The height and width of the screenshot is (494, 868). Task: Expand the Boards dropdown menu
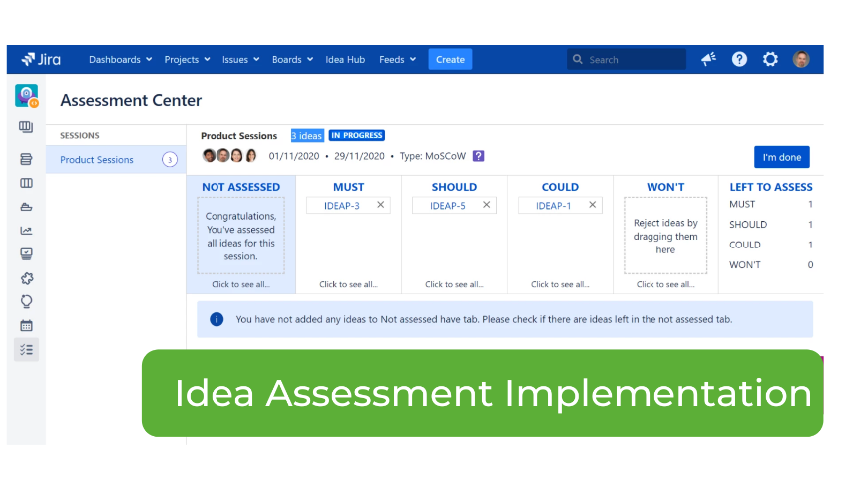pos(292,59)
